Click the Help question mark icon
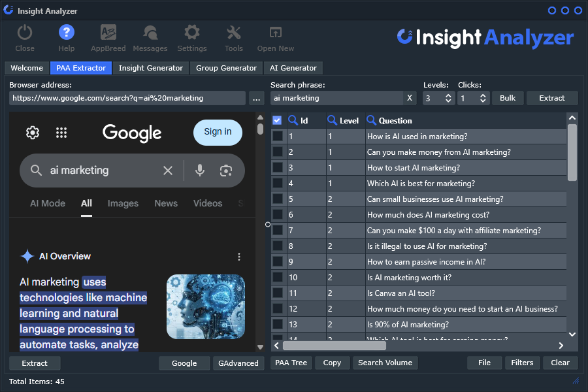This screenshot has width=588, height=392. click(67, 33)
